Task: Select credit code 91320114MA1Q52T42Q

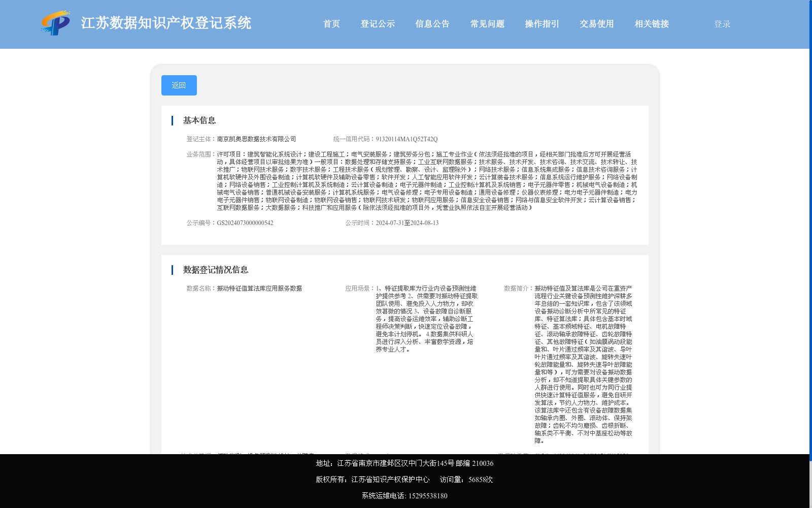Action: tap(407, 139)
